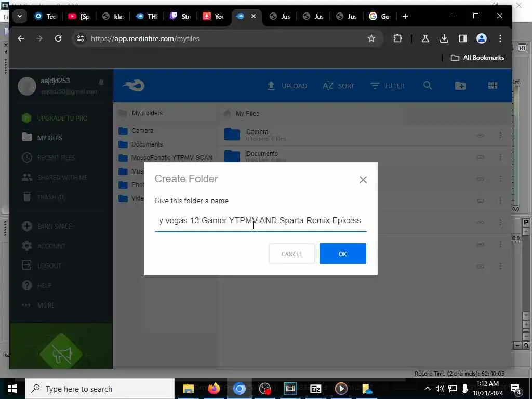
Task: Click the My Folders panel header
Action: pyautogui.click(x=141, y=113)
